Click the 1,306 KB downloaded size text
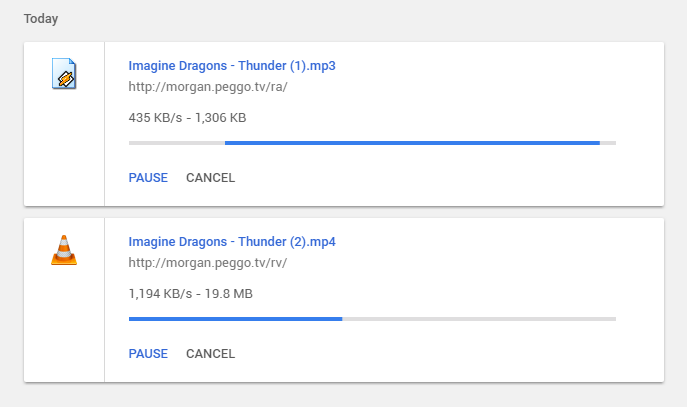This screenshot has height=407, width=687. [x=220, y=118]
